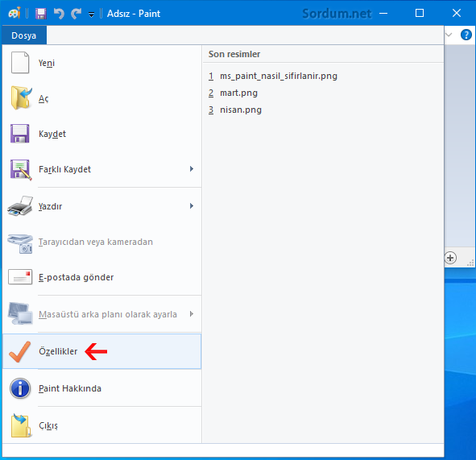
Task: Expand the Masaüstü arka planı submenu arrow
Action: [191, 313]
